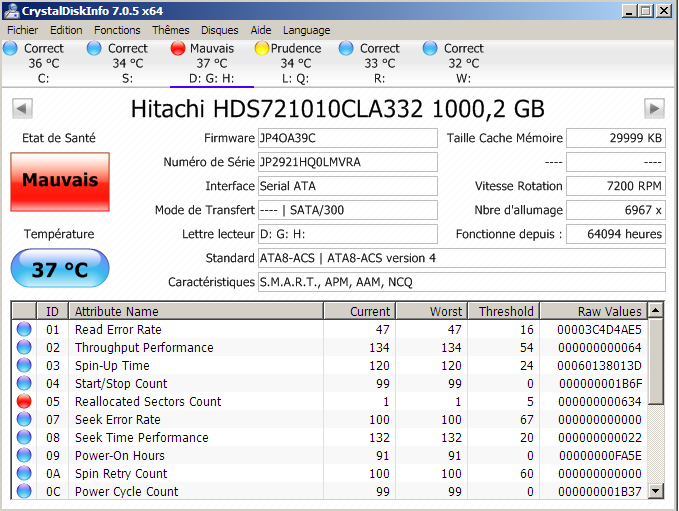The image size is (679, 511).
Task: Click the ID column header
Action: 52,311
